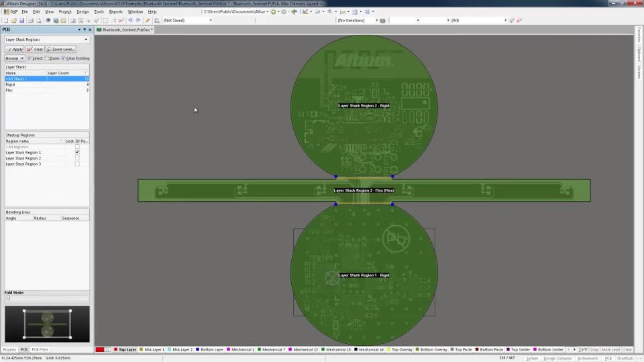
Task: Open the Design menu
Action: [x=82, y=11]
